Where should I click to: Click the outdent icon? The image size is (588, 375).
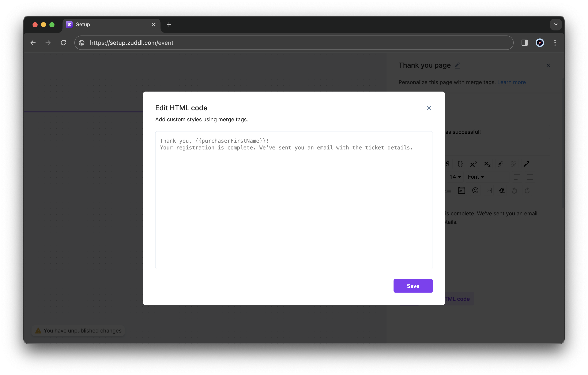point(448,190)
